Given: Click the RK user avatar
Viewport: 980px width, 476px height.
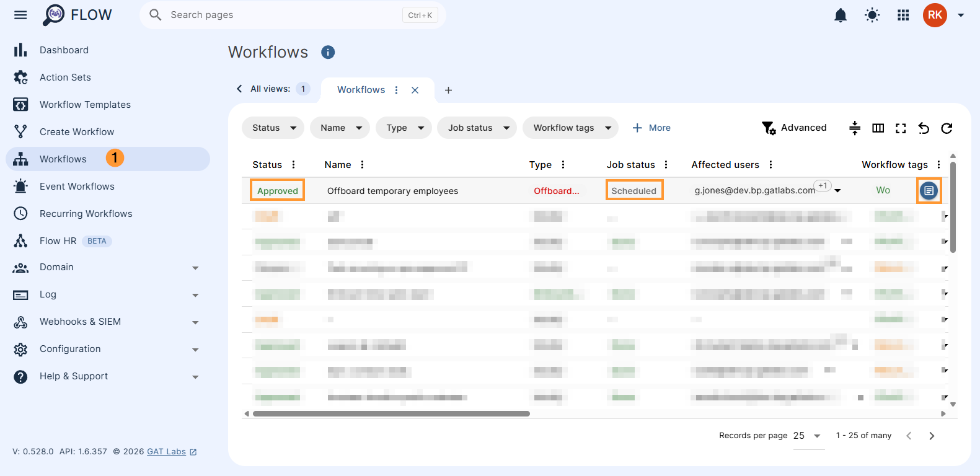Looking at the screenshot, I should coord(935,15).
